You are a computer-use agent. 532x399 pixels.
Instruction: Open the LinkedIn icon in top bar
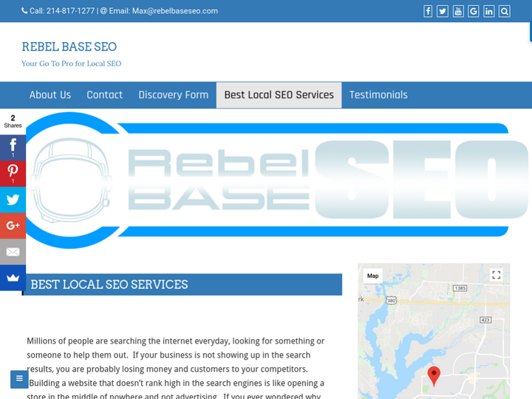[x=488, y=11]
